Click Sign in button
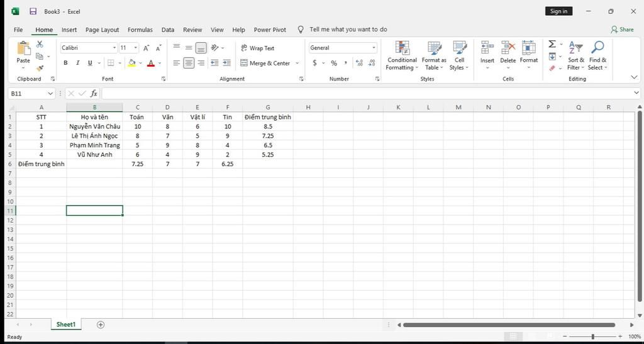This screenshot has width=644, height=344. tap(558, 11)
